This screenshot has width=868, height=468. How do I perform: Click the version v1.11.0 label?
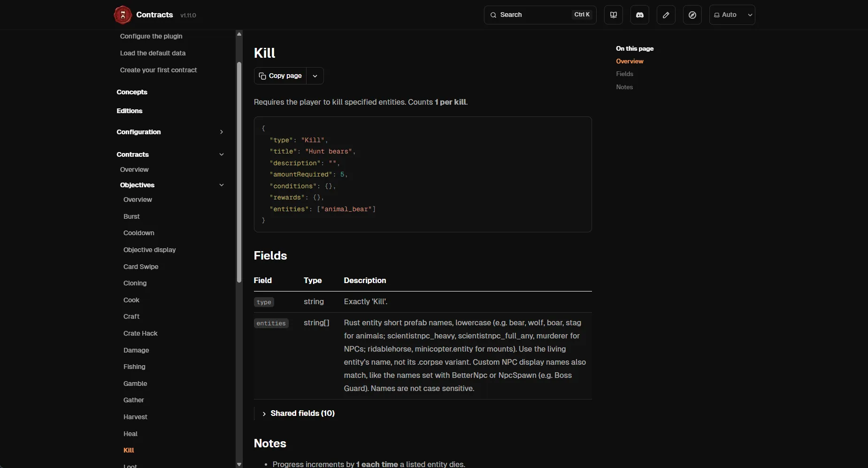tap(188, 15)
